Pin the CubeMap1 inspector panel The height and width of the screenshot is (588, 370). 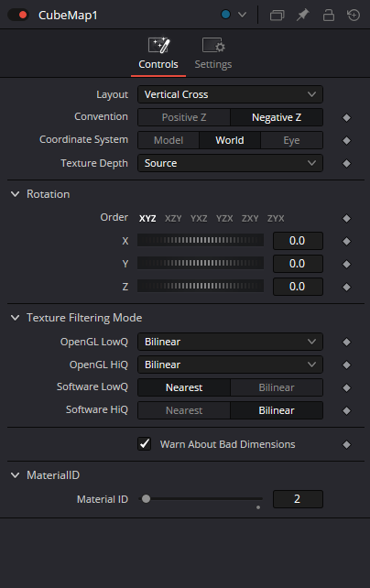(x=303, y=15)
